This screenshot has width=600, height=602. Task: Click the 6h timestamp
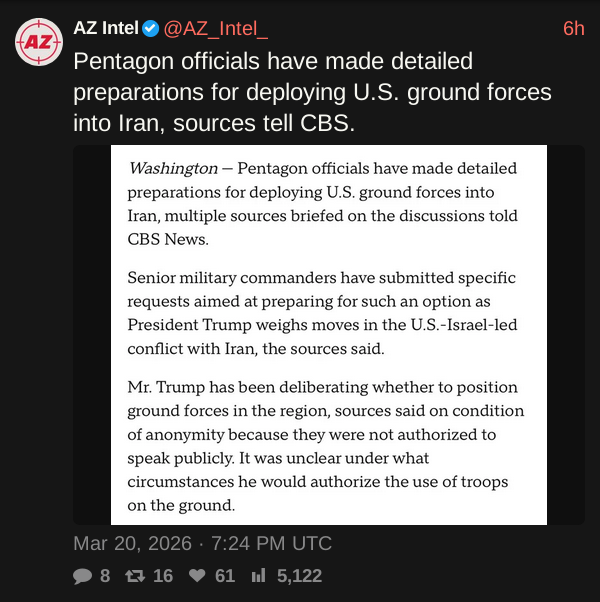coord(573,28)
